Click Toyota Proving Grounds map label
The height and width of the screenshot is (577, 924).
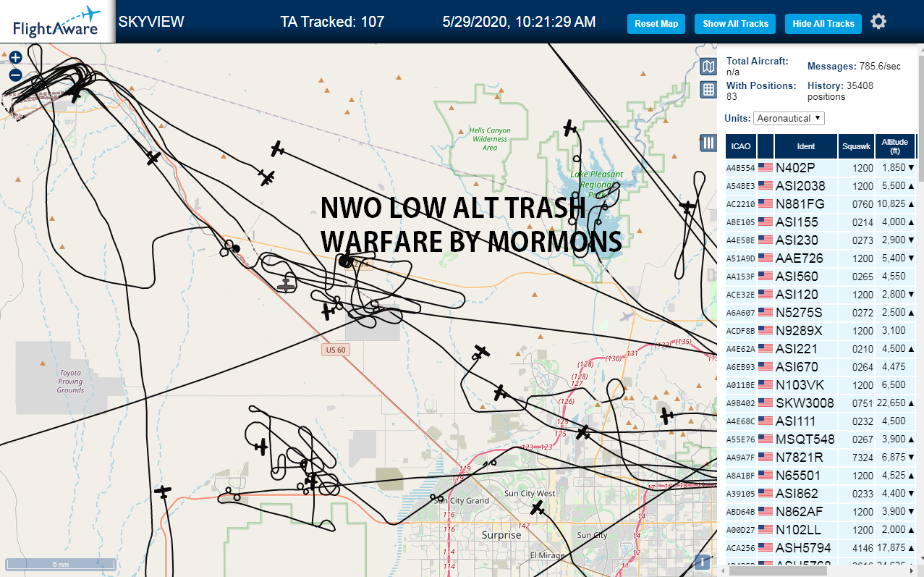pyautogui.click(x=71, y=382)
